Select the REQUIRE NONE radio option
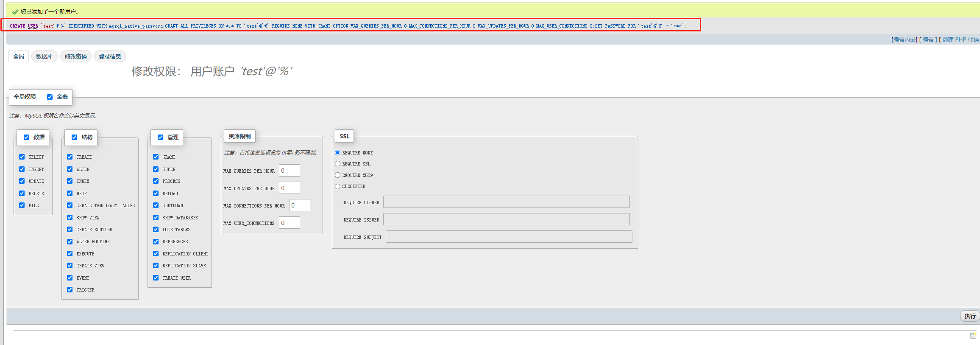Screen dimensions: 980x345 pyautogui.click(x=337, y=152)
